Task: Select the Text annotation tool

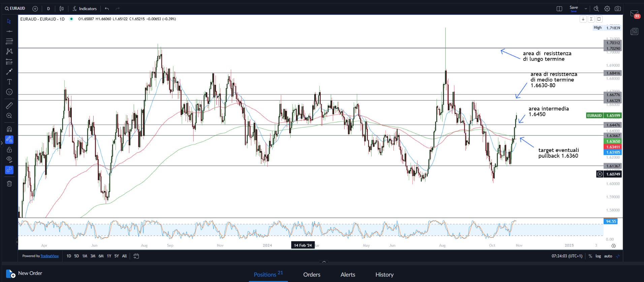Action: [9, 82]
